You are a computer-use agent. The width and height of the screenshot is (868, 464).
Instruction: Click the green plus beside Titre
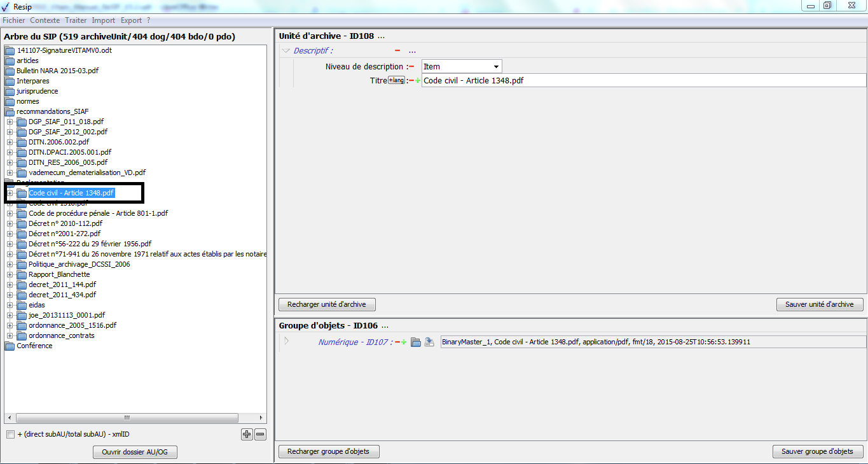[x=418, y=81]
